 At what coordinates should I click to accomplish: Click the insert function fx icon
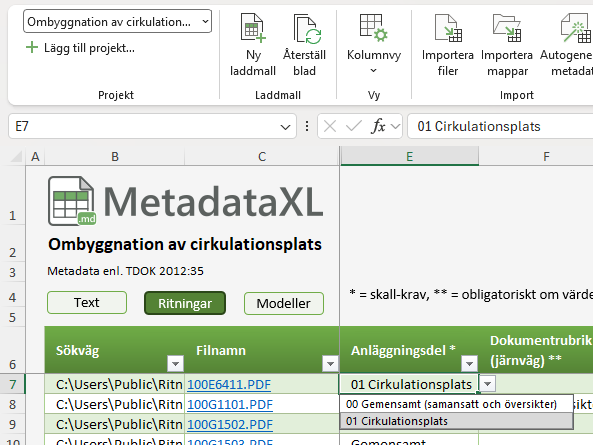pyautogui.click(x=378, y=126)
